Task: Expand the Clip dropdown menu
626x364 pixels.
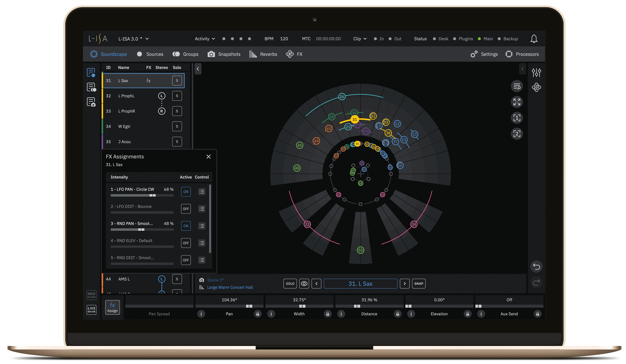Action: (360, 39)
